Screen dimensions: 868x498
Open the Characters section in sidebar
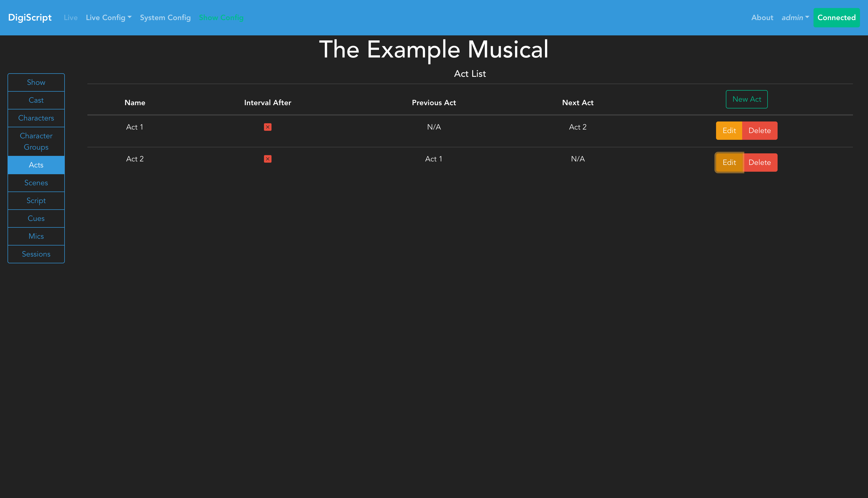[x=36, y=118]
